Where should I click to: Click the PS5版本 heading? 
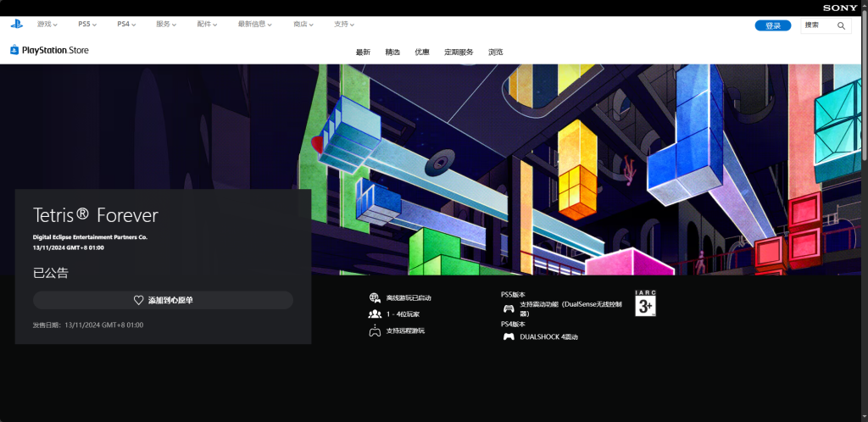513,295
